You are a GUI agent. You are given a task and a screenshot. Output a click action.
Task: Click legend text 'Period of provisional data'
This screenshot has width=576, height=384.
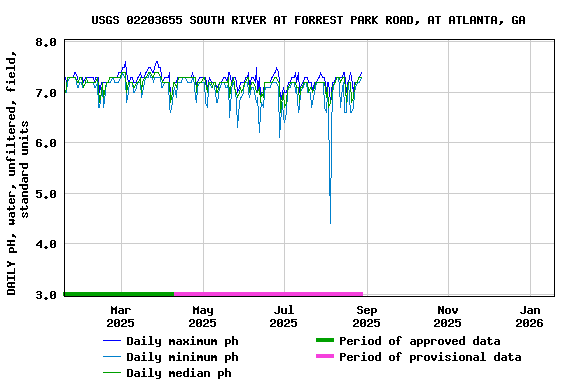point(430,357)
